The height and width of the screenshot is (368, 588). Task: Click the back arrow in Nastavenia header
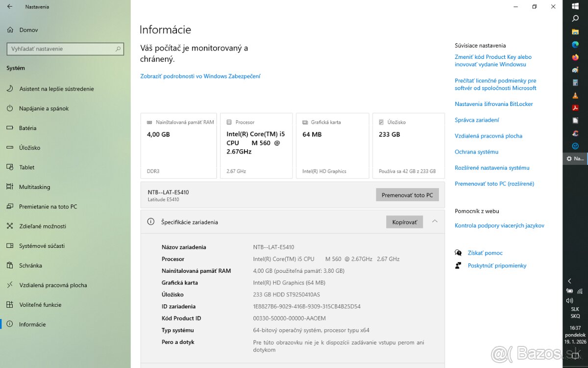[10, 7]
